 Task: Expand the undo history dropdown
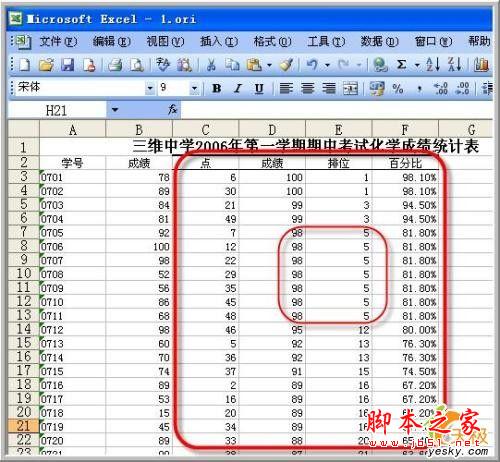pyautogui.click(x=327, y=65)
